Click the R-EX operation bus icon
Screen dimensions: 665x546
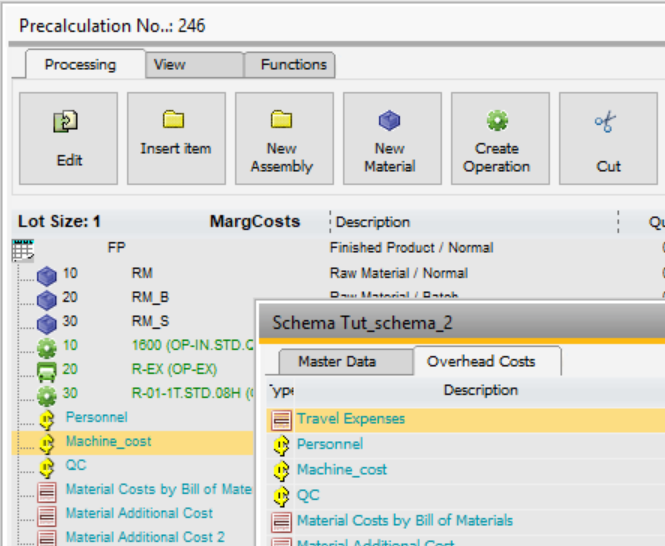point(46,369)
